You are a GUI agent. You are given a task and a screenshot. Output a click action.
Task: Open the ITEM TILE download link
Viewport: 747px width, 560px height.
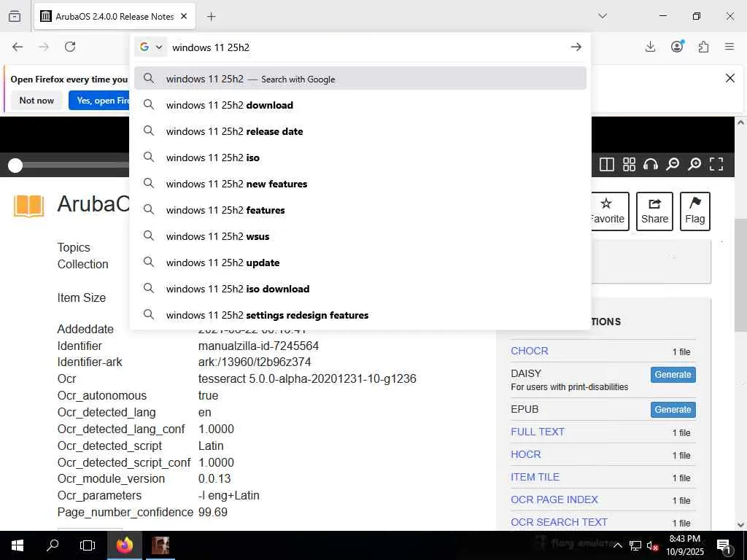pyautogui.click(x=535, y=477)
